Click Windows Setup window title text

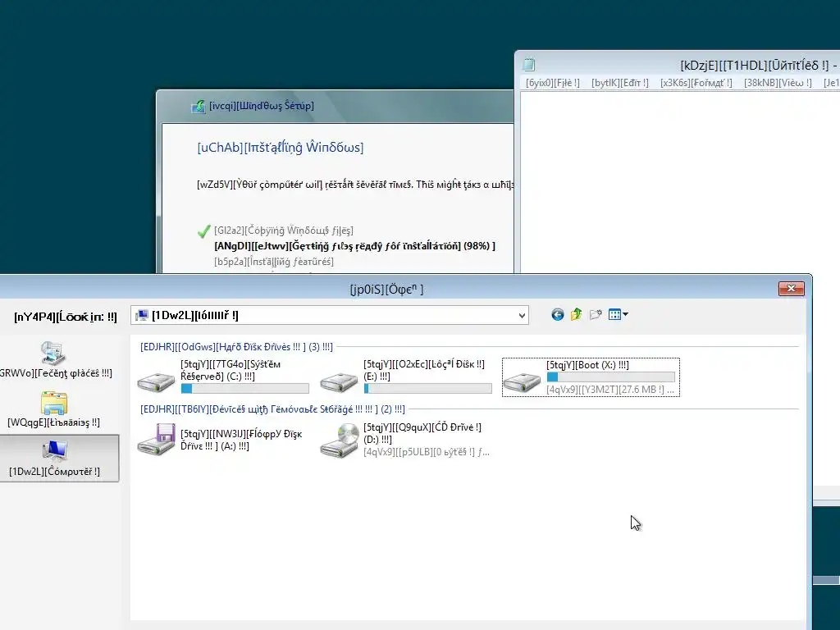pyautogui.click(x=262, y=106)
